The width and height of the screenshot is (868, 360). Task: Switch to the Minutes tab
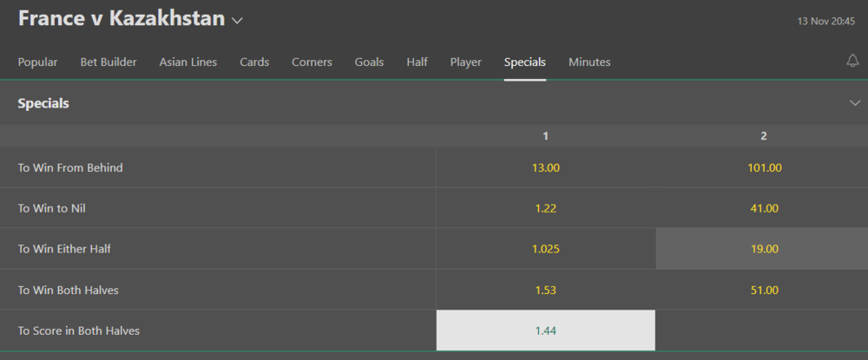pyautogui.click(x=589, y=62)
